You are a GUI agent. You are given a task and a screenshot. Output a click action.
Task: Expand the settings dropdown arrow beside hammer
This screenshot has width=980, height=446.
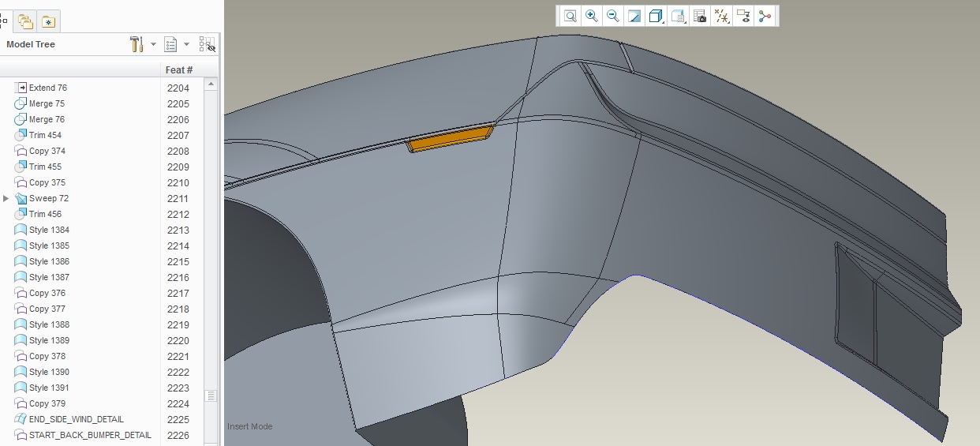tap(153, 44)
